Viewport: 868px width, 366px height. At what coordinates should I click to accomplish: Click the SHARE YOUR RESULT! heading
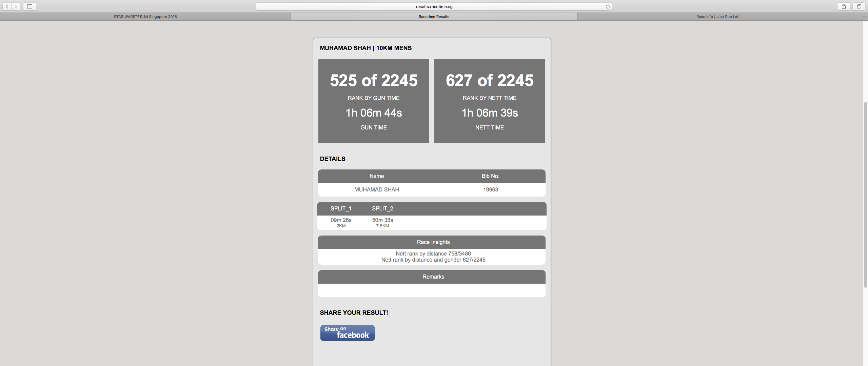tap(354, 313)
